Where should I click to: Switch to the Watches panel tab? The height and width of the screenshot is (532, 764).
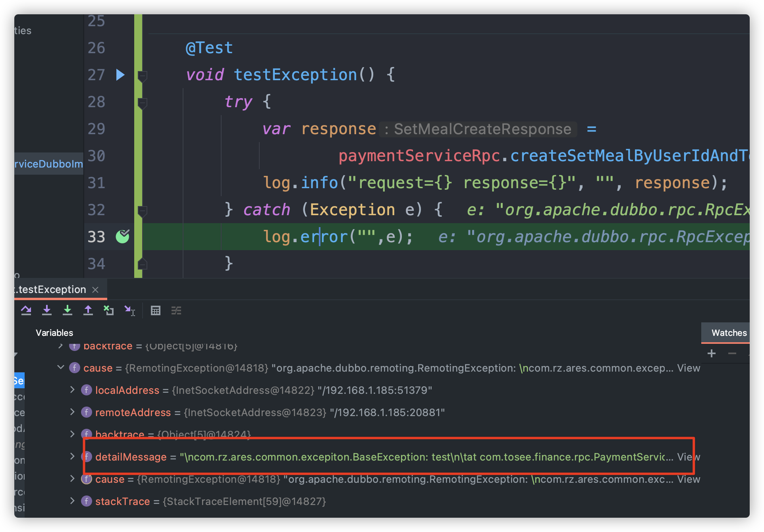tap(729, 333)
